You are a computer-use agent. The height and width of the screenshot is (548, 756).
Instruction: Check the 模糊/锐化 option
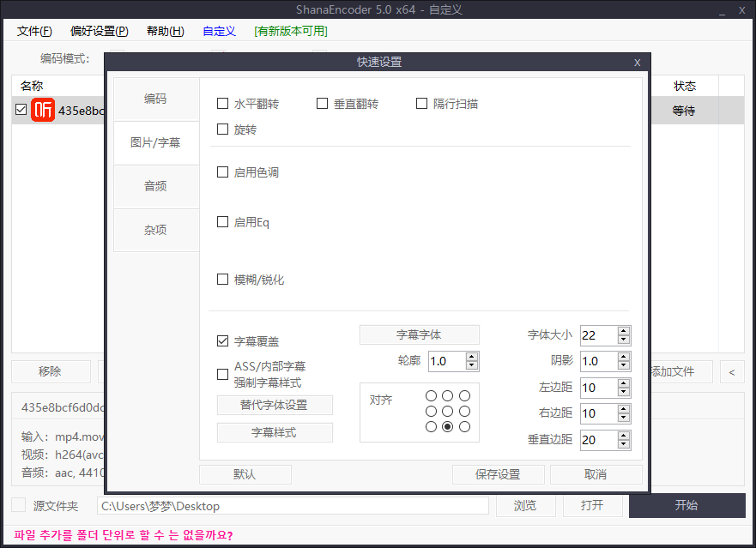[x=222, y=279]
